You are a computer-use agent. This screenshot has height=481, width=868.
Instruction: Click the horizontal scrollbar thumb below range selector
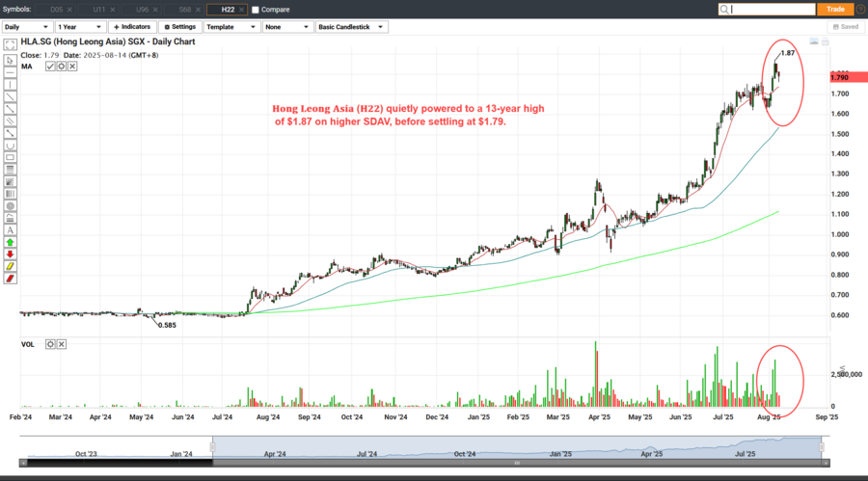click(x=517, y=463)
